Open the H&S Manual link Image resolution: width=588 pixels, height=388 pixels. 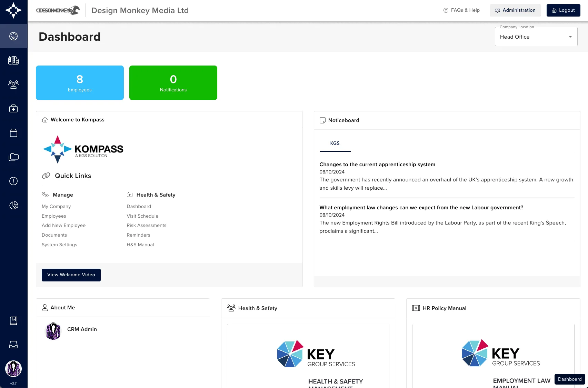140,245
